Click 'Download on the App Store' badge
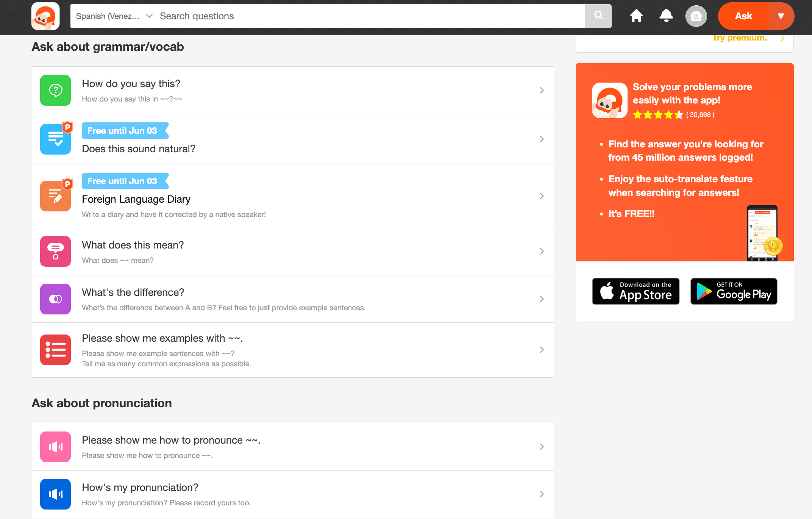 tap(636, 291)
